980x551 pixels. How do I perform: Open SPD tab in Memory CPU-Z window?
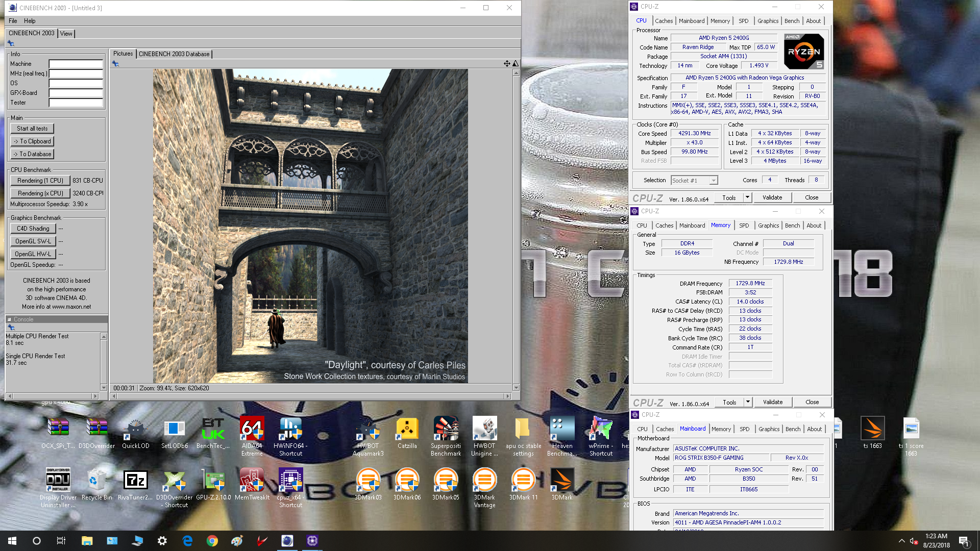[x=744, y=226]
